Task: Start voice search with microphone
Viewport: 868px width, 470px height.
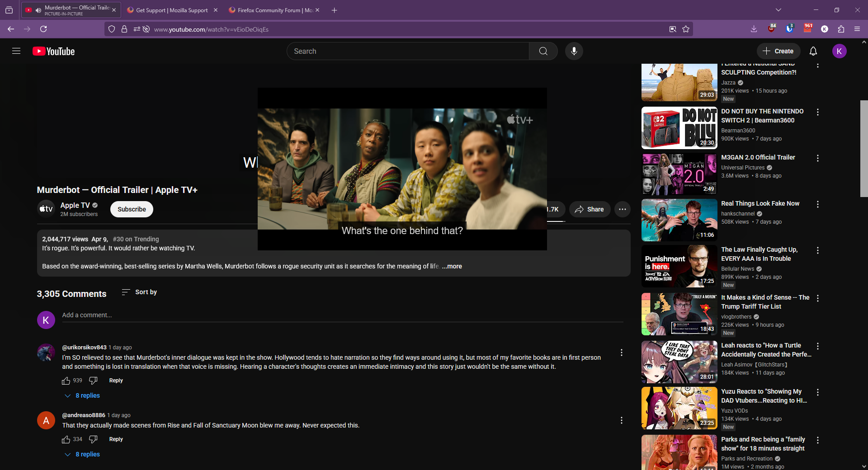Action: pyautogui.click(x=574, y=51)
